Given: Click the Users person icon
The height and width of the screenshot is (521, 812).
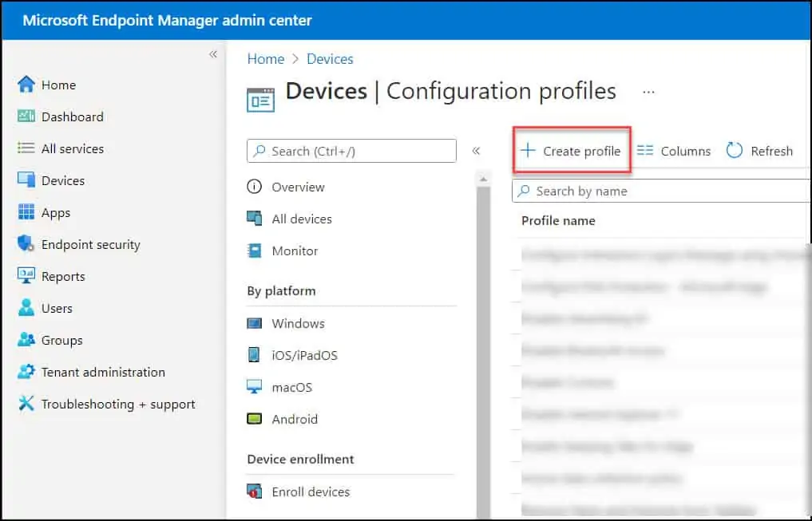Looking at the screenshot, I should pyautogui.click(x=26, y=307).
